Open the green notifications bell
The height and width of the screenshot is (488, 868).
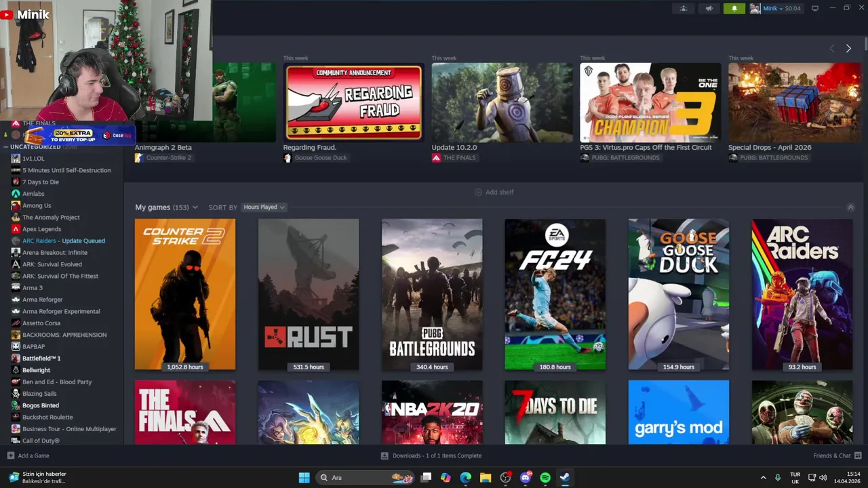(734, 8)
